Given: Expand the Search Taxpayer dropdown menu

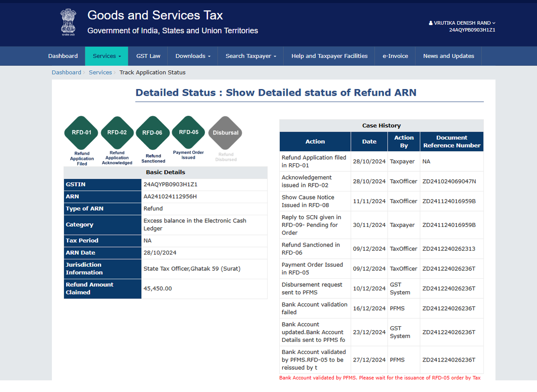Looking at the screenshot, I should [251, 56].
